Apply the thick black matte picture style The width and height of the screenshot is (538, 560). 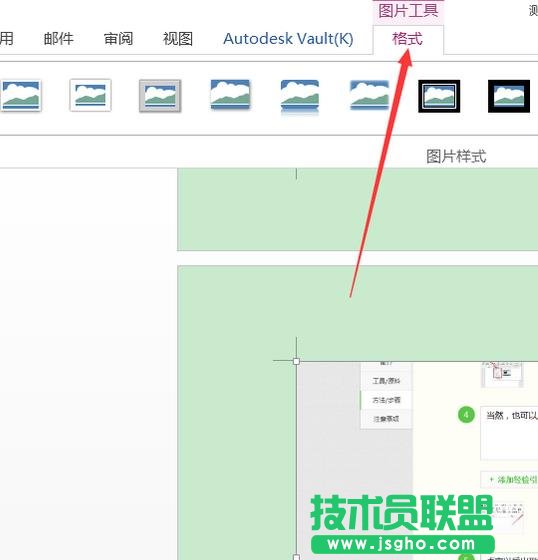509,96
